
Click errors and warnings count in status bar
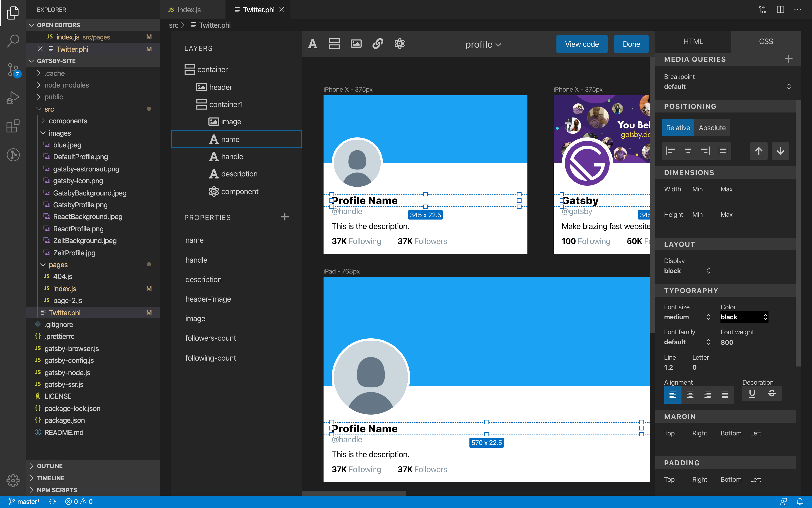point(79,502)
